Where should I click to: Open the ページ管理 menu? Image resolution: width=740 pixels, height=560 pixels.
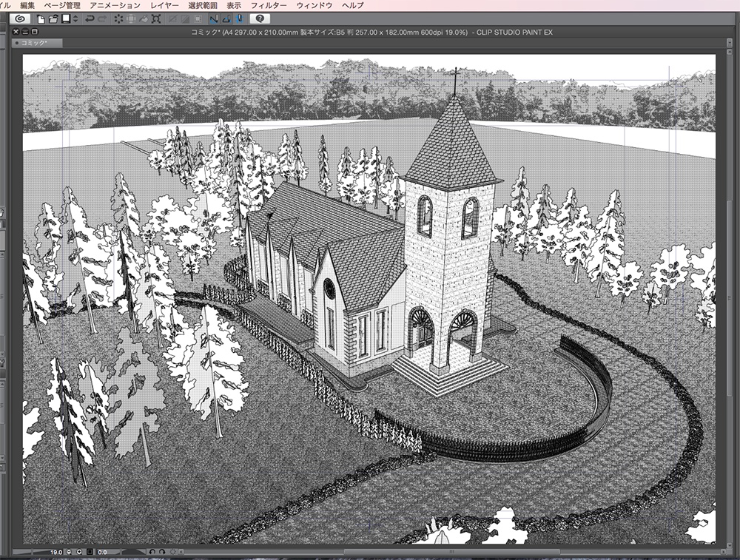62,5
